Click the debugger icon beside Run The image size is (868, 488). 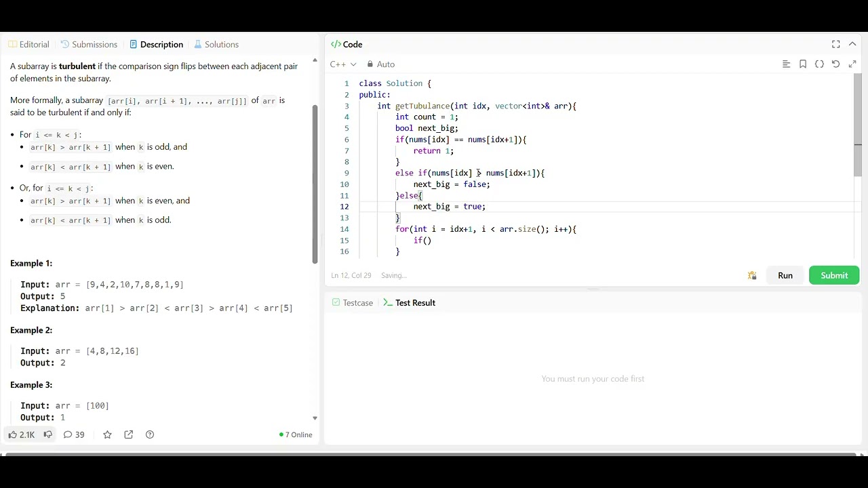[752, 275]
